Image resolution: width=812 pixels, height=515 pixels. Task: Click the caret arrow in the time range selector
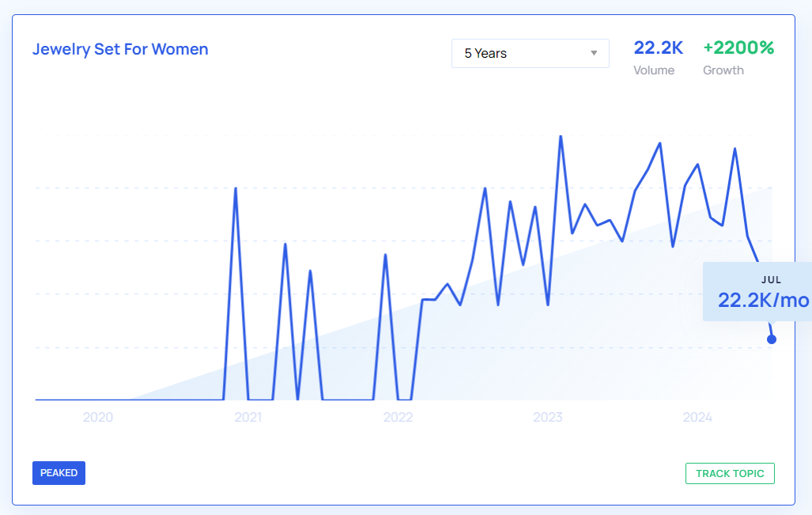click(594, 53)
